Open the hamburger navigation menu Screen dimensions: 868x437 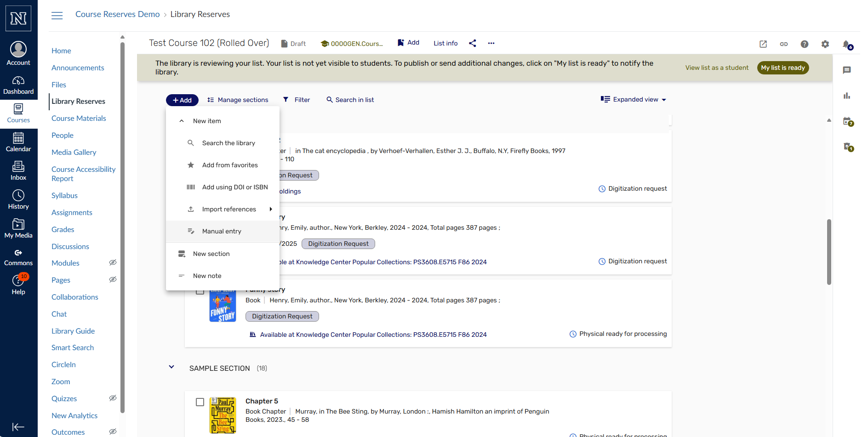point(57,16)
